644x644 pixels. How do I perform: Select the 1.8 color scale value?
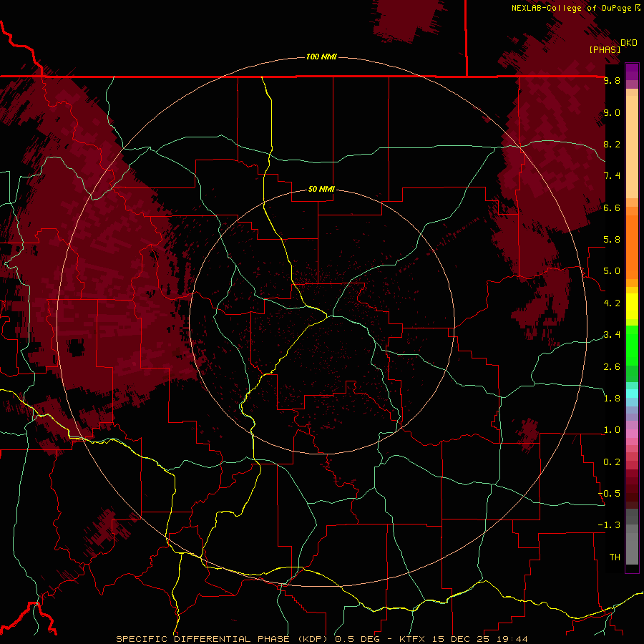click(x=612, y=399)
